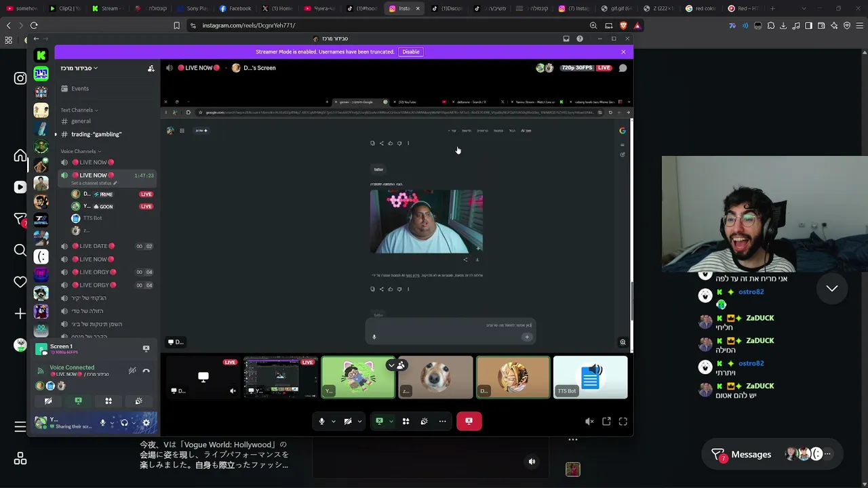Expand the chat overlay down chevron
Screen dimensions: 868x488
pyautogui.click(x=832, y=289)
